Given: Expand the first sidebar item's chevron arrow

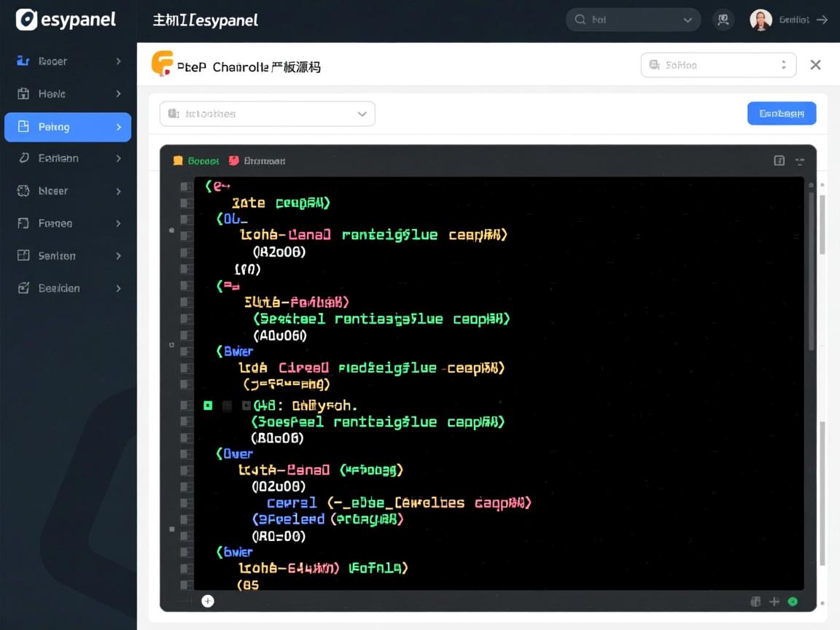Looking at the screenshot, I should 118,61.
